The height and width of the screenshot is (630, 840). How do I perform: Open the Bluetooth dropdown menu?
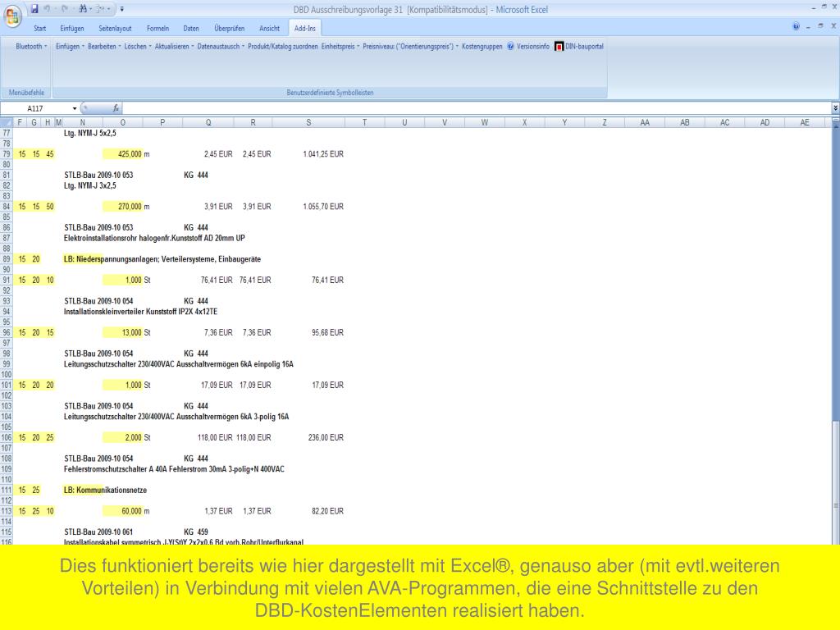coord(31,46)
